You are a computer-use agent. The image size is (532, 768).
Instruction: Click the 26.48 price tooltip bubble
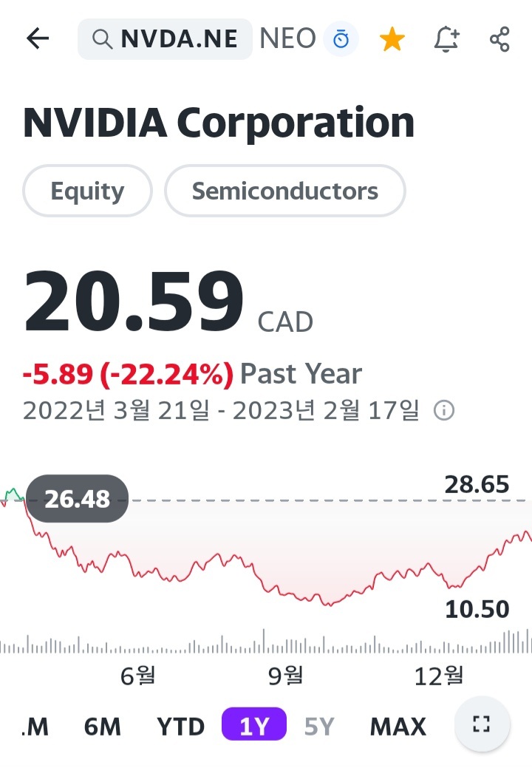(x=77, y=498)
